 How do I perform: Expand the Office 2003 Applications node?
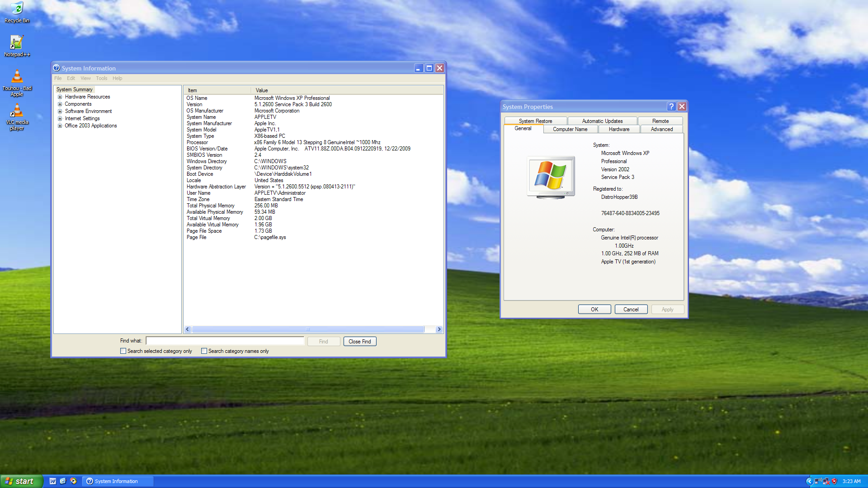(60, 126)
